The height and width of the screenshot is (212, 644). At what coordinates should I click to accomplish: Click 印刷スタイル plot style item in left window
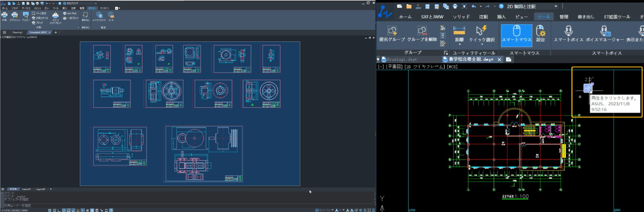point(40,18)
